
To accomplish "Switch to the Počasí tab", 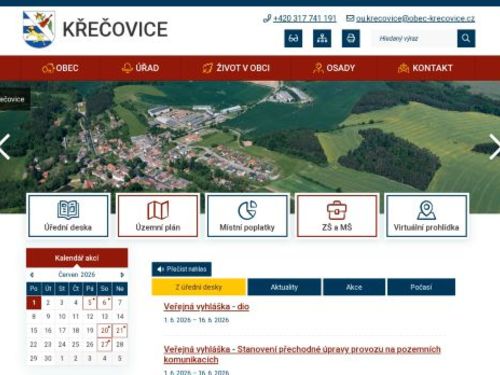I will coord(421,287).
